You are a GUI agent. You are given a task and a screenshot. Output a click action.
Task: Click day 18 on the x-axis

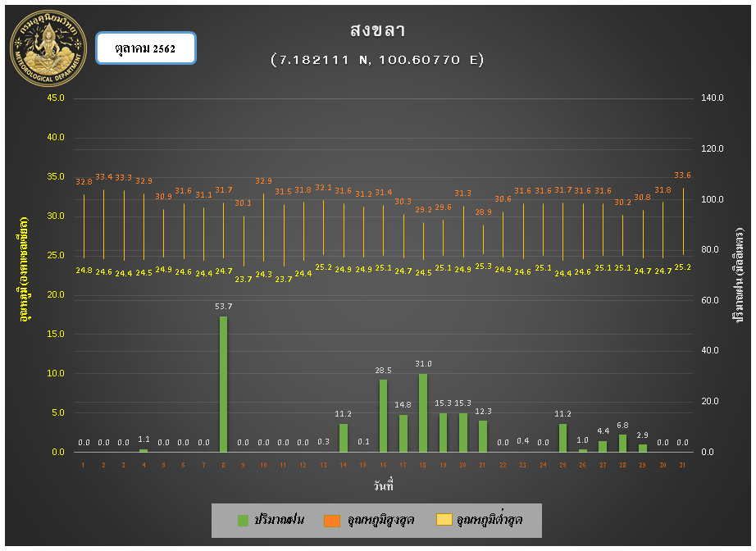pyautogui.click(x=423, y=465)
